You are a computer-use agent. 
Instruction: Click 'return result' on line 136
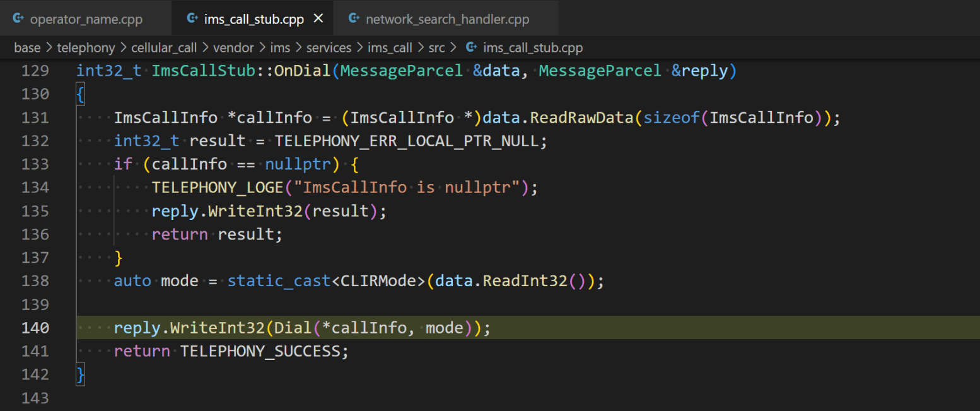point(213,234)
